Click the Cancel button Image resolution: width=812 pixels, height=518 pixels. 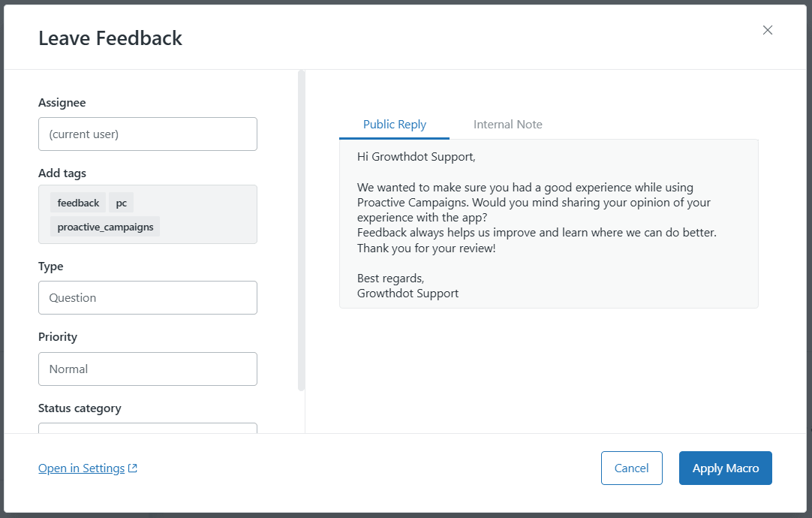[x=631, y=468]
